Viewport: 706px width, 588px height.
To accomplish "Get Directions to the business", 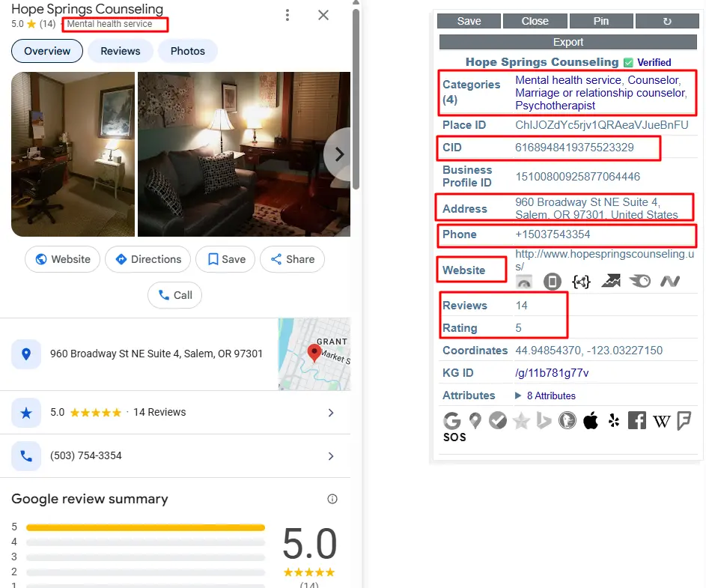I will coord(147,259).
